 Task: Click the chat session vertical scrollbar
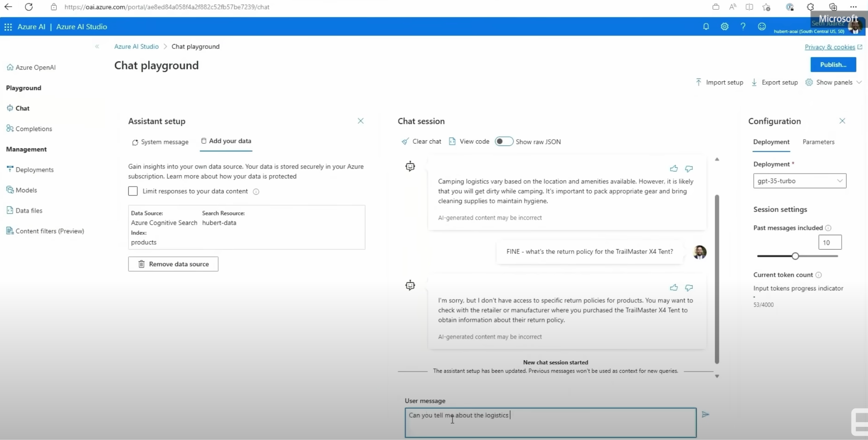coord(717,279)
